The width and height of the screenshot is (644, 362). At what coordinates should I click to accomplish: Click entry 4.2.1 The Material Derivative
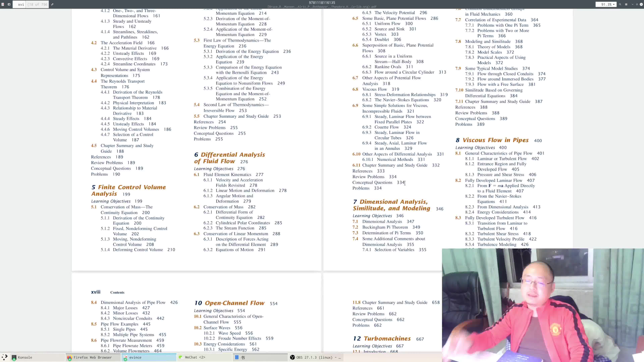point(135,48)
